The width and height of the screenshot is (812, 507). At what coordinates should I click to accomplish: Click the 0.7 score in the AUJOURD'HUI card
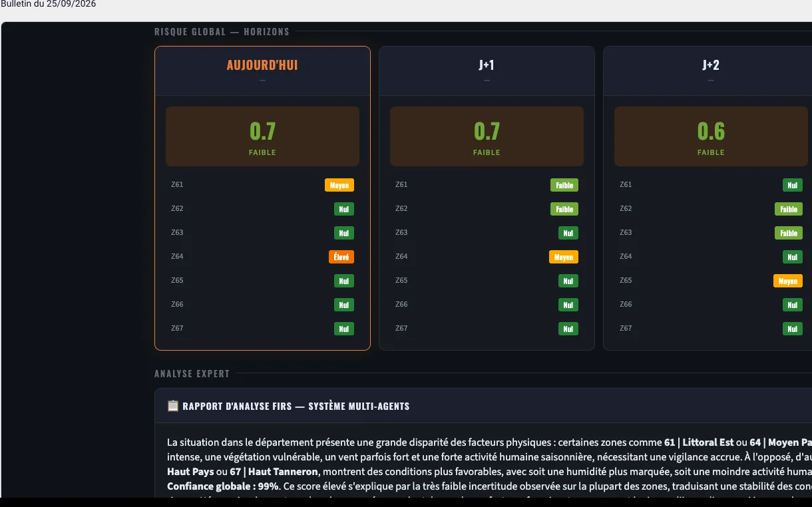[x=262, y=131]
